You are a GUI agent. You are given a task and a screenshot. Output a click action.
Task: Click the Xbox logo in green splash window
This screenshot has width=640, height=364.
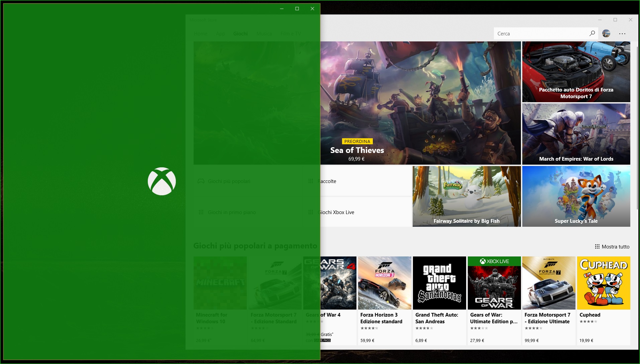(x=162, y=181)
